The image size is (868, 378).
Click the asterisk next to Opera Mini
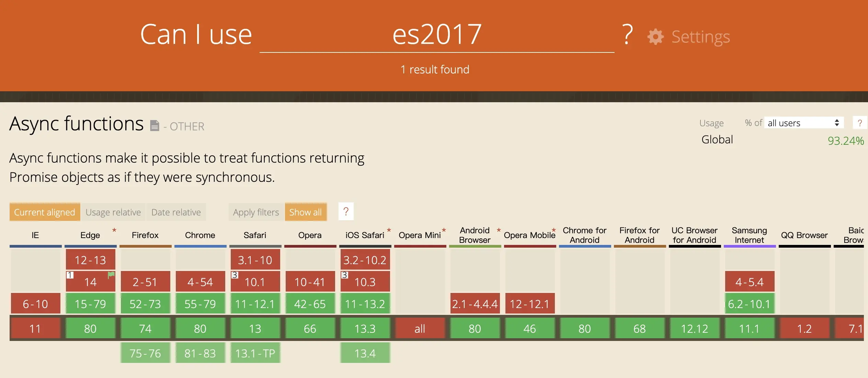(444, 231)
